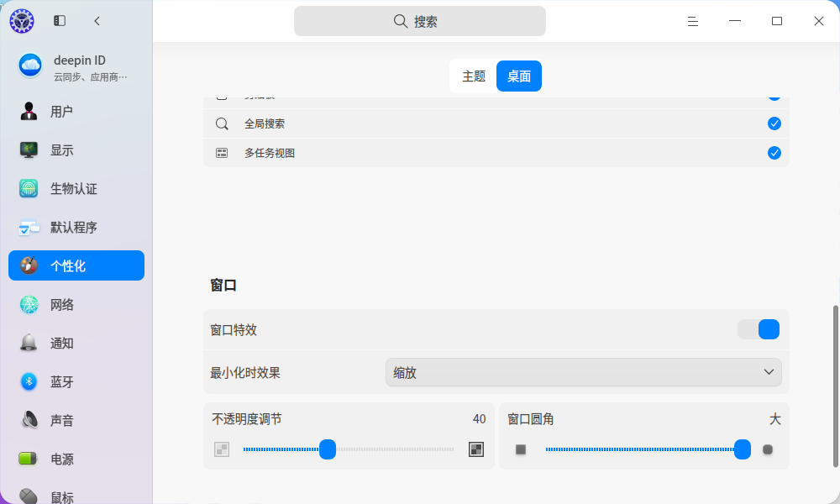Uncheck the 全局搜索 checkbox
The width and height of the screenshot is (840, 504).
tap(774, 123)
